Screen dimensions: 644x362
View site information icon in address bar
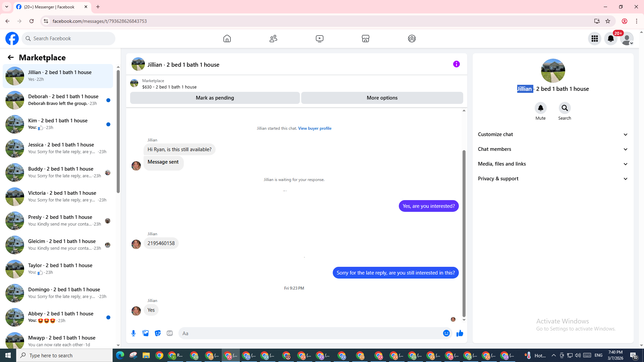pos(46,21)
